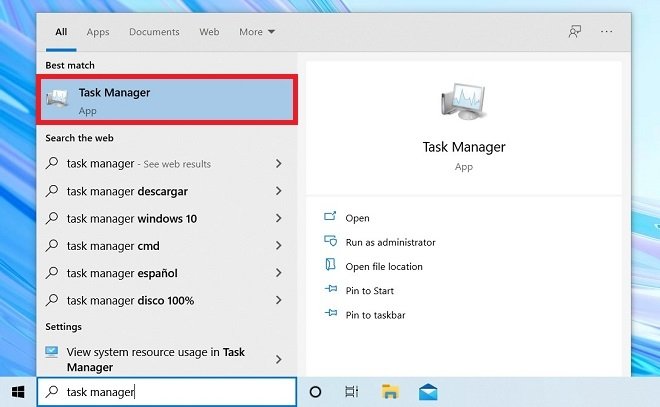660x407 pixels.
Task: Click the search box containing 'task manager'
Action: pyautogui.click(x=167, y=392)
